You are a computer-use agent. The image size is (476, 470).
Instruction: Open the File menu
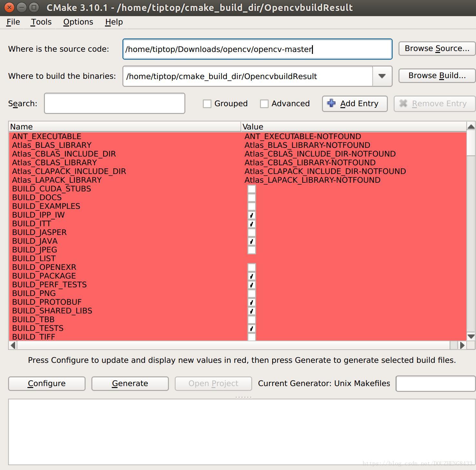13,22
